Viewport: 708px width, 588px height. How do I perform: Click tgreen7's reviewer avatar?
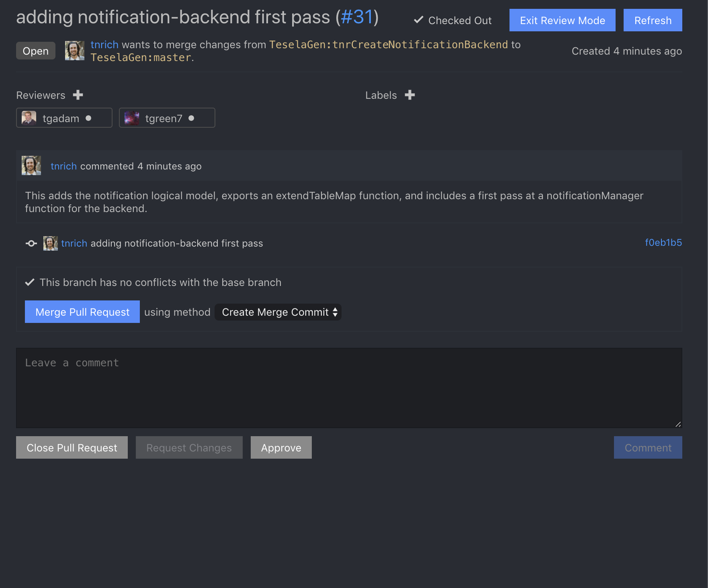point(131,118)
